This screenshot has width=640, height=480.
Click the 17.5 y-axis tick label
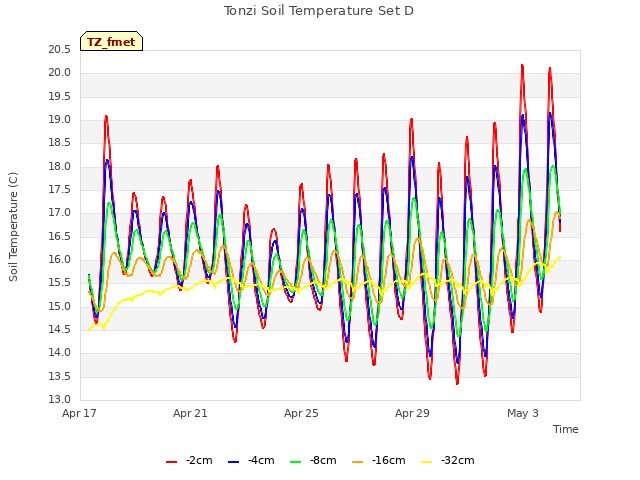60,190
